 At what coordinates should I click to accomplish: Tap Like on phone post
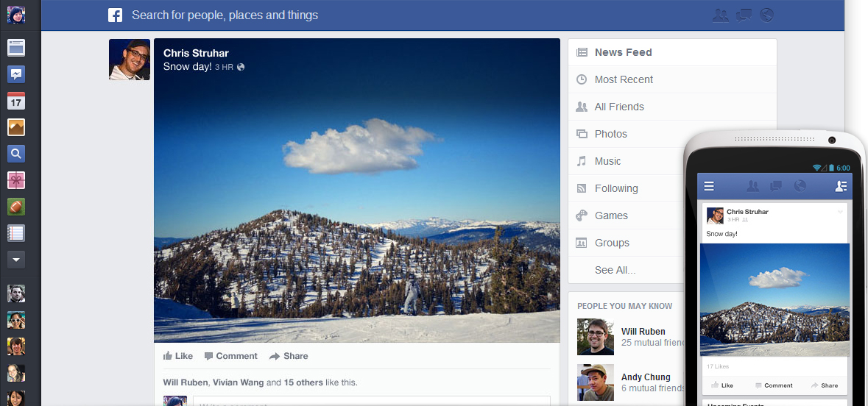click(722, 385)
